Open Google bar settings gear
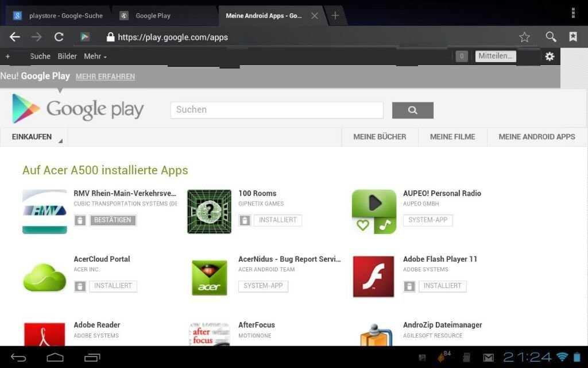The height and width of the screenshot is (368, 588). (x=550, y=56)
